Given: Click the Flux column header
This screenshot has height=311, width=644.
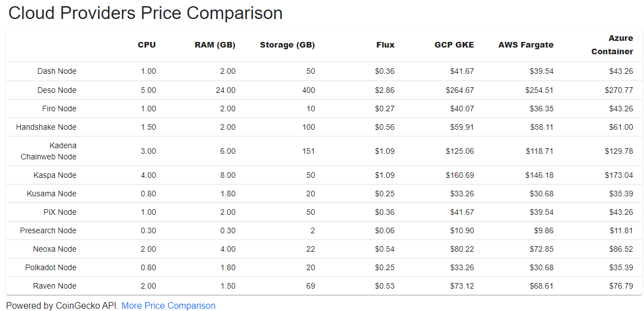Looking at the screenshot, I should [x=385, y=45].
